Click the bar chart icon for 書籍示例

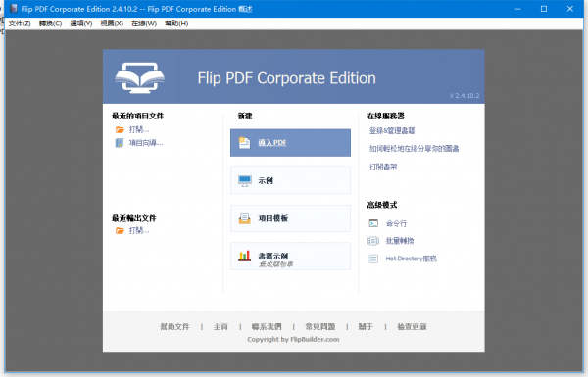click(244, 257)
